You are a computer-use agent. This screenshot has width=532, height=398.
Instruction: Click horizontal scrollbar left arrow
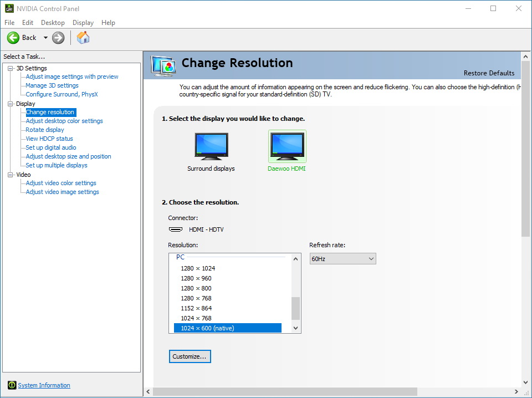pos(149,391)
